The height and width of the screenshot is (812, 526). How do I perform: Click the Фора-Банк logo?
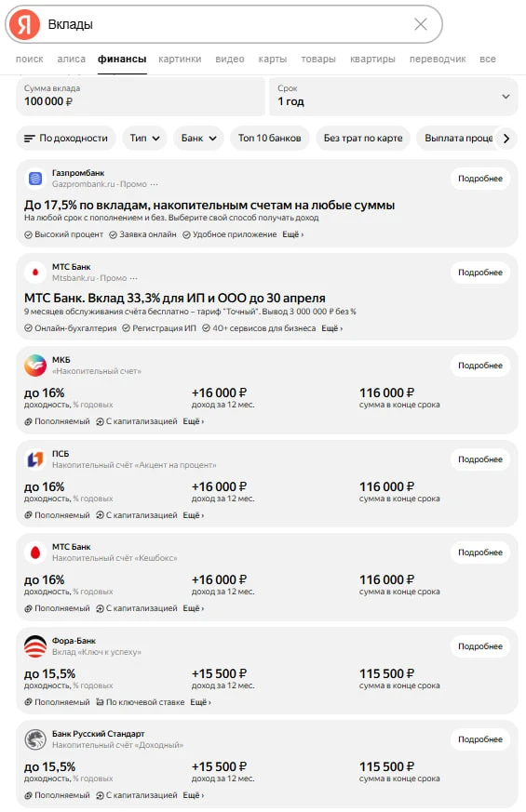[35, 646]
